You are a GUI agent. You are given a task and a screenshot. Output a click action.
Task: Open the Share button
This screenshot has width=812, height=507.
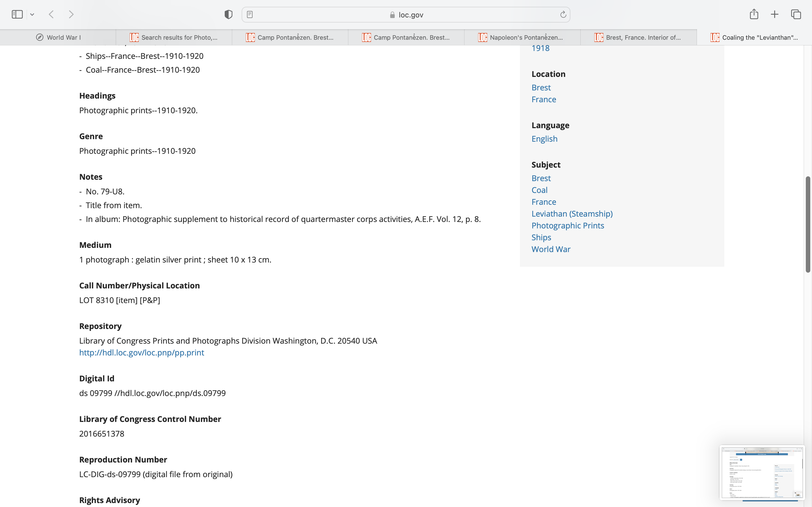tap(754, 14)
